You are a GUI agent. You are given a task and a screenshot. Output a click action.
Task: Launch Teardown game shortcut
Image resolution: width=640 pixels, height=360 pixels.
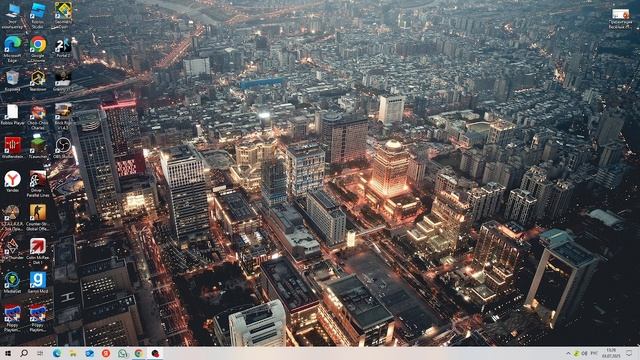point(38,80)
